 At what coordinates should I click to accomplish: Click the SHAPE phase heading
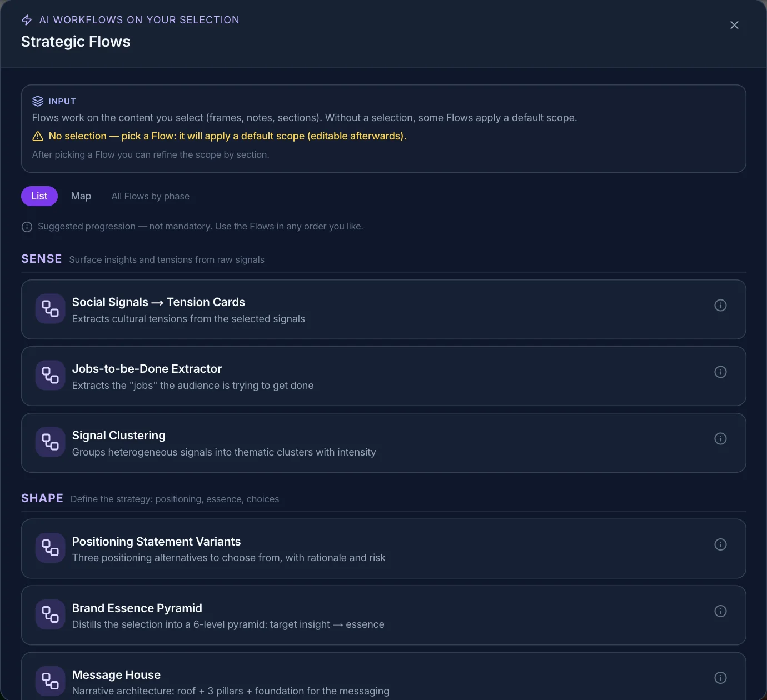tap(42, 498)
